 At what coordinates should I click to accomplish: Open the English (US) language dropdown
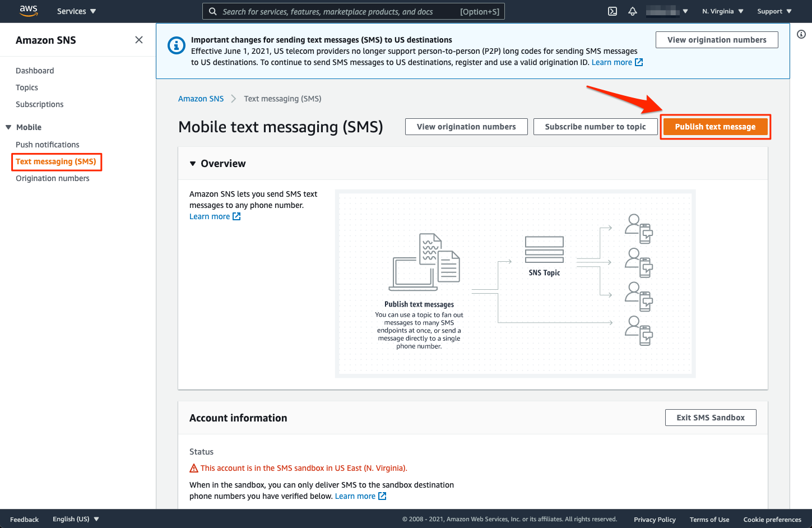click(x=76, y=519)
